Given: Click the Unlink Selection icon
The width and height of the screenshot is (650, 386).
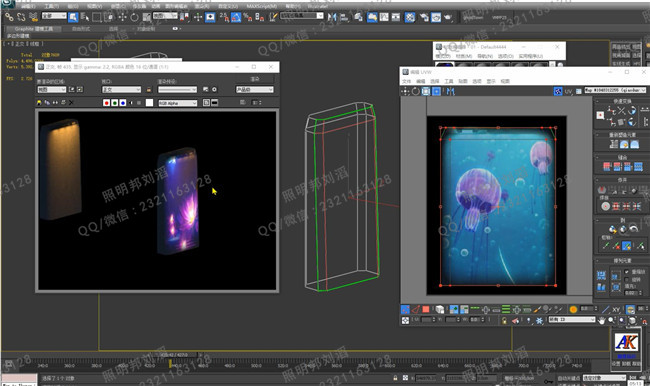Looking at the screenshot, I should [21, 17].
